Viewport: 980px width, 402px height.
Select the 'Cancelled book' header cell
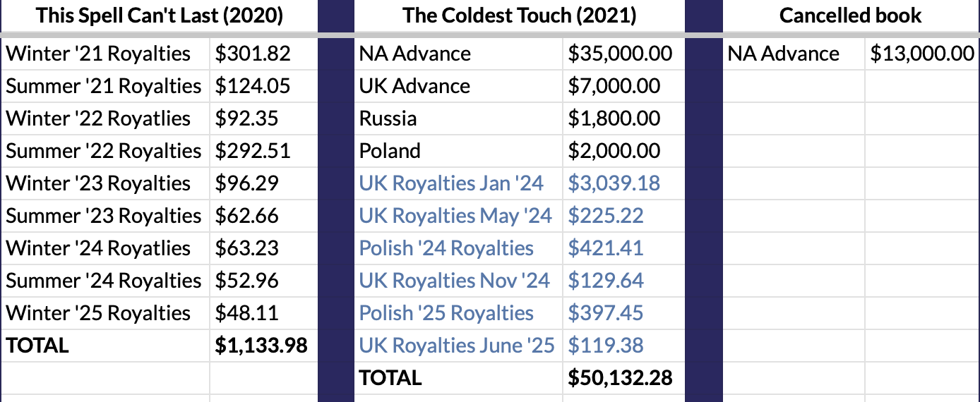(850, 16)
